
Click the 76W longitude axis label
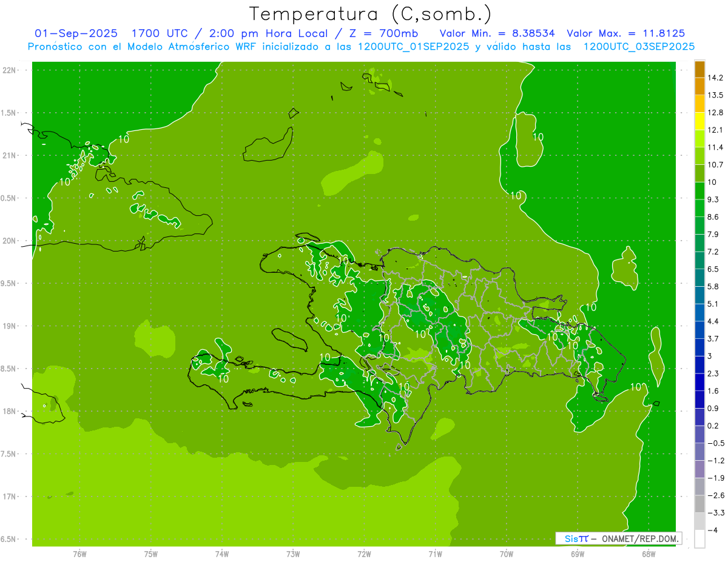coord(79,554)
